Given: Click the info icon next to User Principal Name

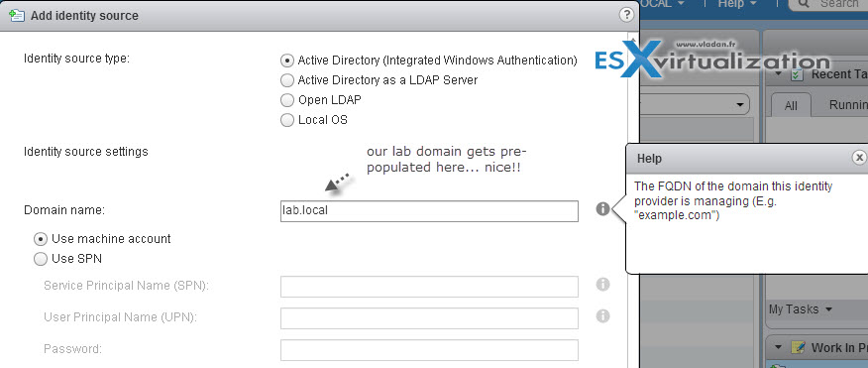Looking at the screenshot, I should click(x=602, y=315).
